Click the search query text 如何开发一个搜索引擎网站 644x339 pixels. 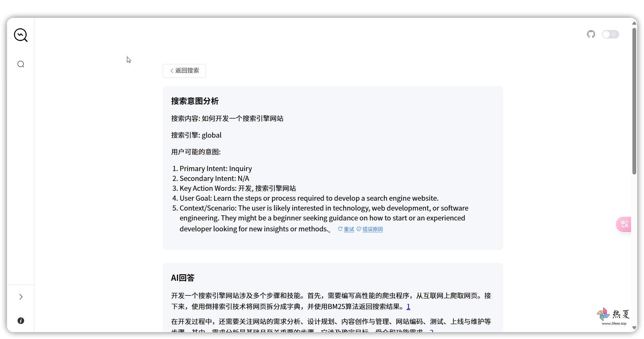242,119
